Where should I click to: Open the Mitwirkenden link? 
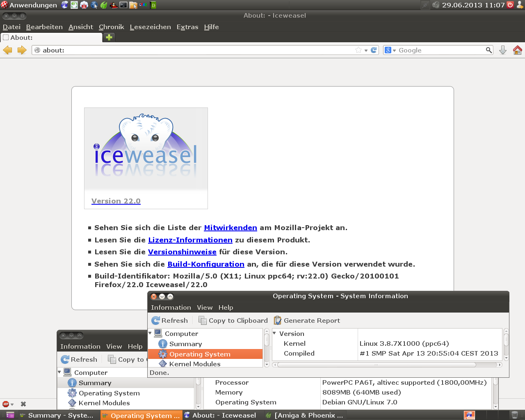[x=230, y=228]
